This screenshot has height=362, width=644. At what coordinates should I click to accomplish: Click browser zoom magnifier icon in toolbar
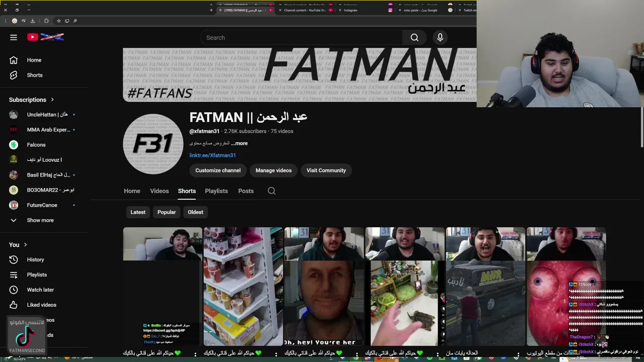pyautogui.click(x=75, y=21)
